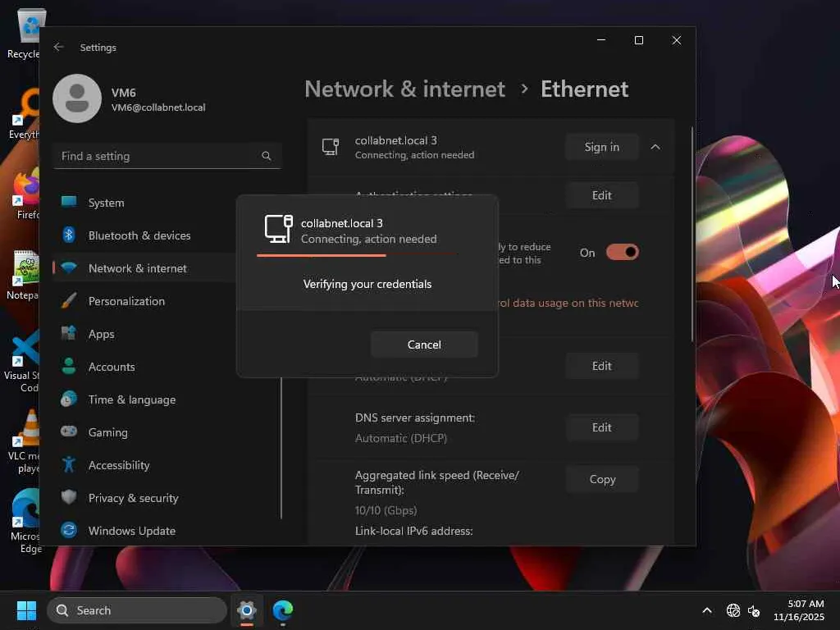This screenshot has height=630, width=840.
Task: Copy the aggregated link speed details
Action: (x=601, y=479)
